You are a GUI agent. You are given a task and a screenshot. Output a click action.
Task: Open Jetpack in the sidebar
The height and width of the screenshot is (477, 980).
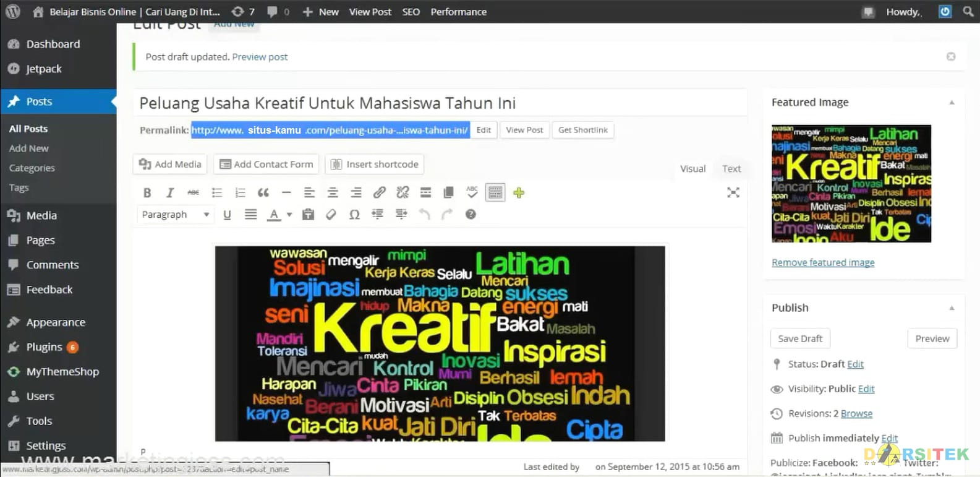58,69
